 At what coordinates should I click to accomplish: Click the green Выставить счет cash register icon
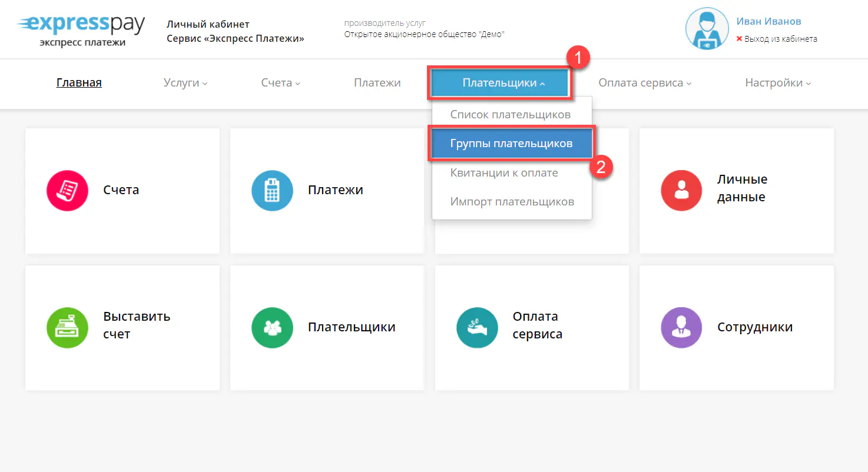pyautogui.click(x=67, y=327)
